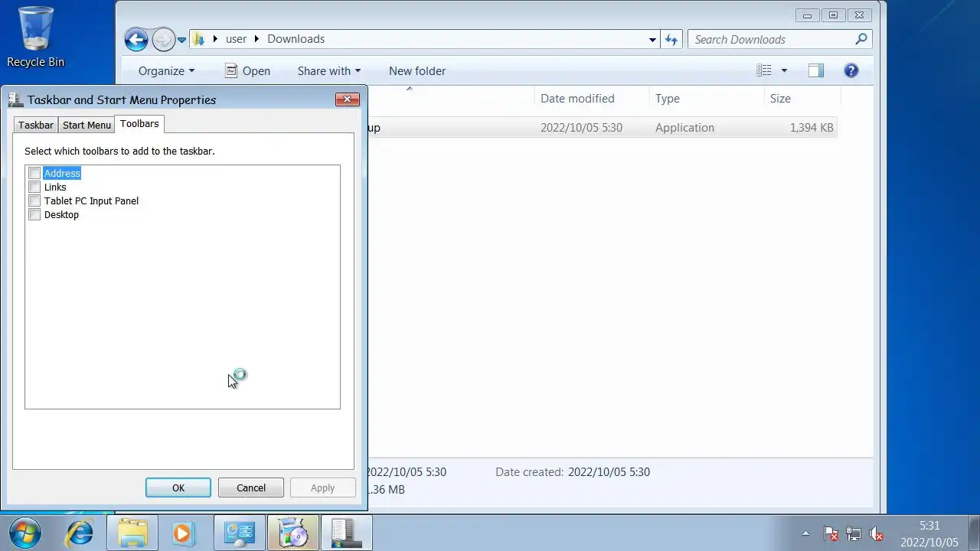The image size is (980, 551).
Task: Select the 'Downloads' breadcrumb segment
Action: click(x=296, y=39)
